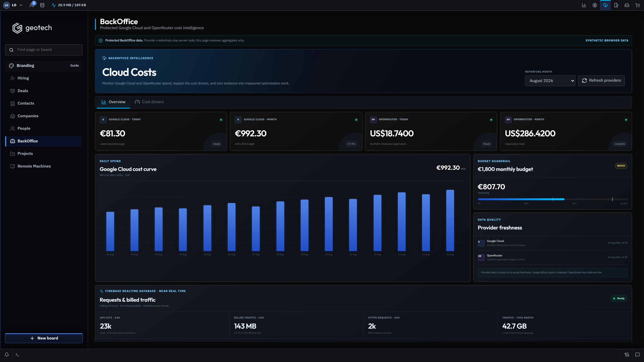Click the New board button
Viewport: 644px width, 362px height.
click(x=44, y=338)
